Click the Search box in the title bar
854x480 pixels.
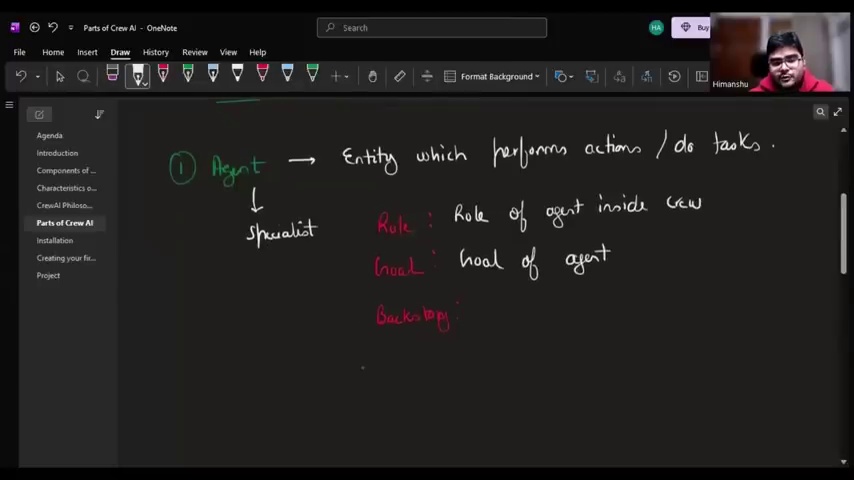tap(432, 28)
